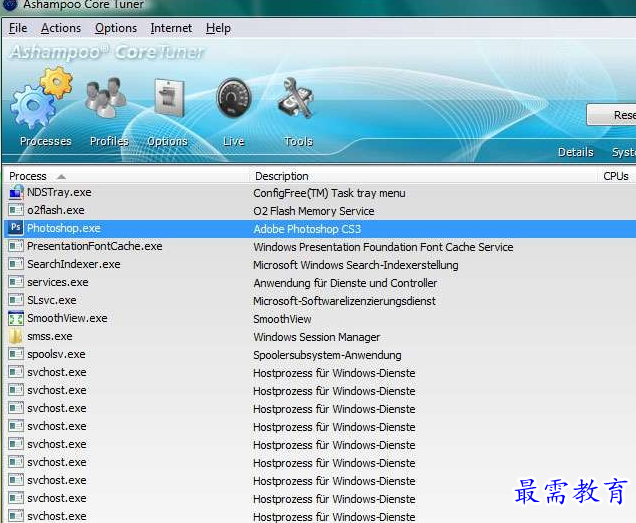Screen dimensions: 636x523
Task: Click the o2flash.exe process icon
Action: pyautogui.click(x=16, y=210)
